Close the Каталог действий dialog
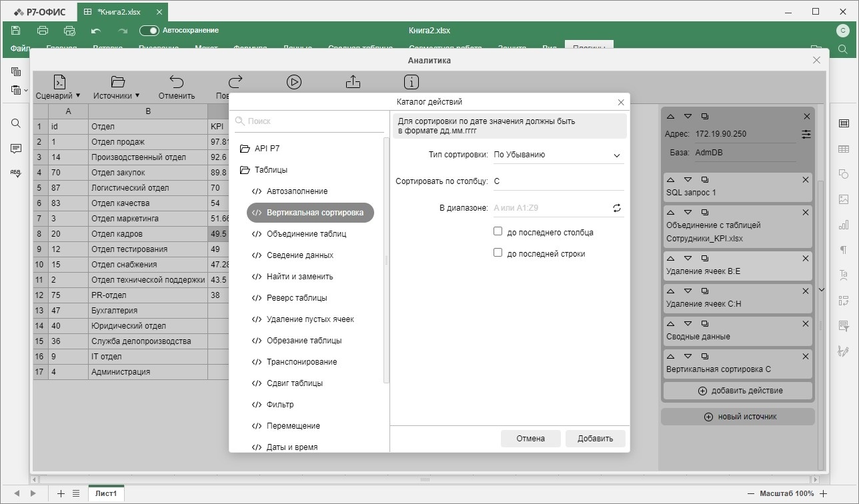This screenshot has width=859, height=504. point(621,103)
